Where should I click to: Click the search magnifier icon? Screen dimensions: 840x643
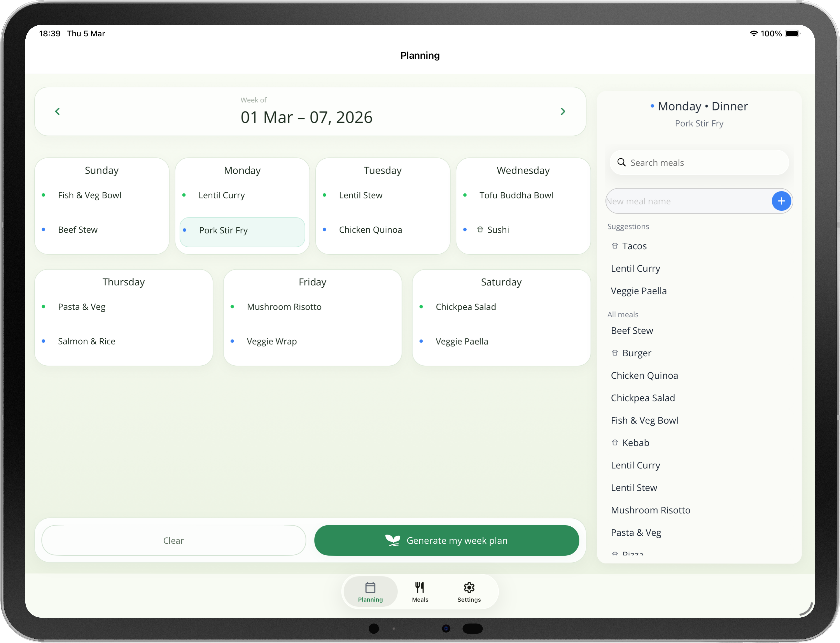pyautogui.click(x=621, y=163)
